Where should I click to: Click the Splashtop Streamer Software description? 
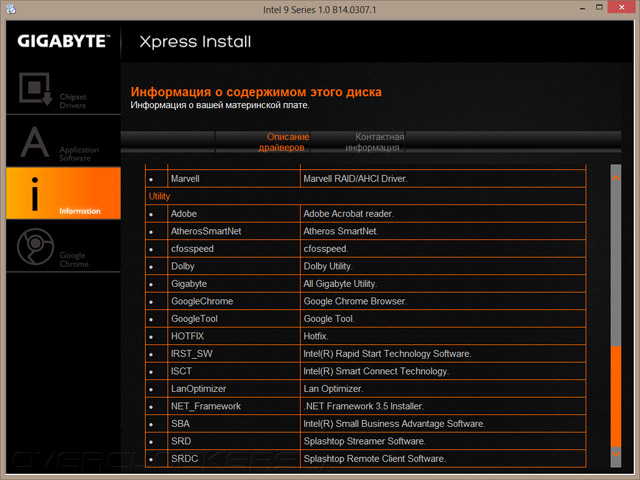coord(364,442)
